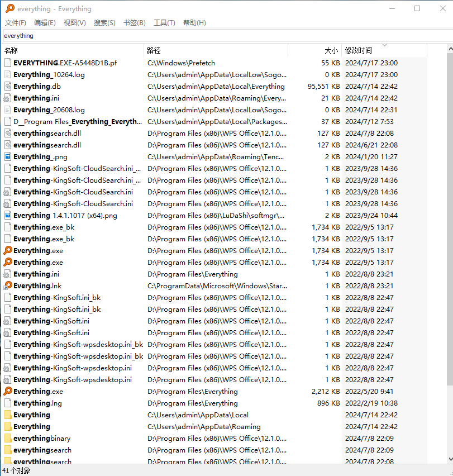Open the 搜索(S) menu
The height and width of the screenshot is (476, 453).
click(104, 23)
